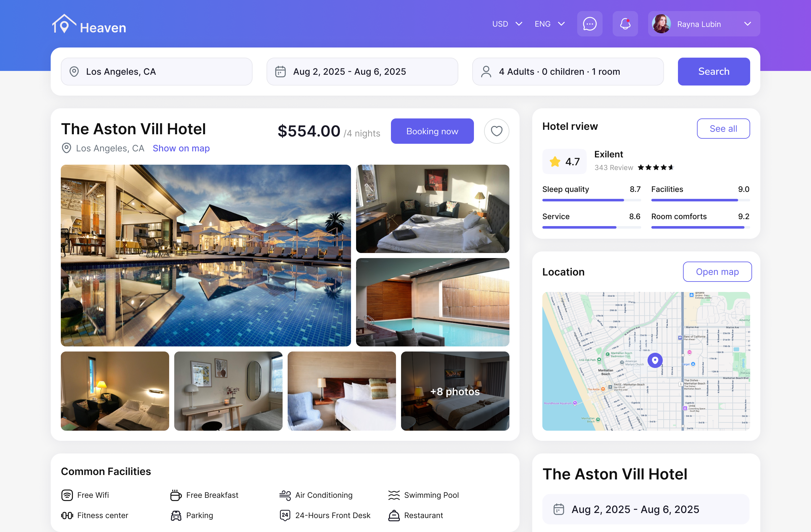Open the notifications bell icon

625,24
